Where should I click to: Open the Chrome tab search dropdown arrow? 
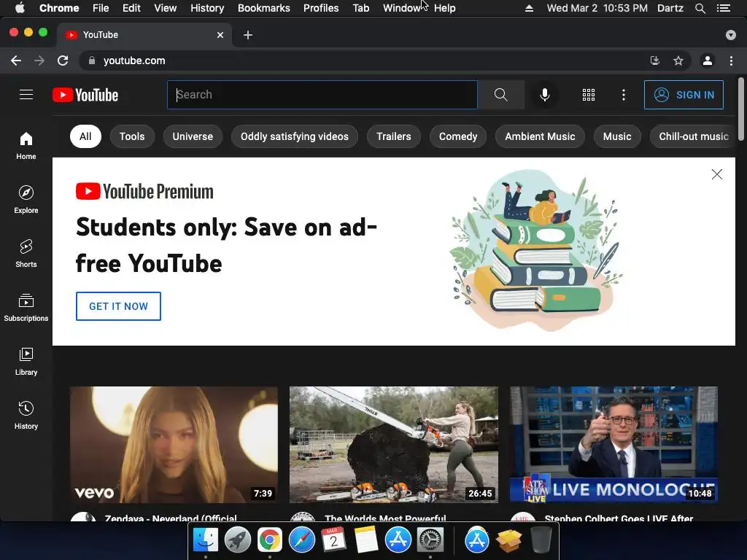point(730,35)
